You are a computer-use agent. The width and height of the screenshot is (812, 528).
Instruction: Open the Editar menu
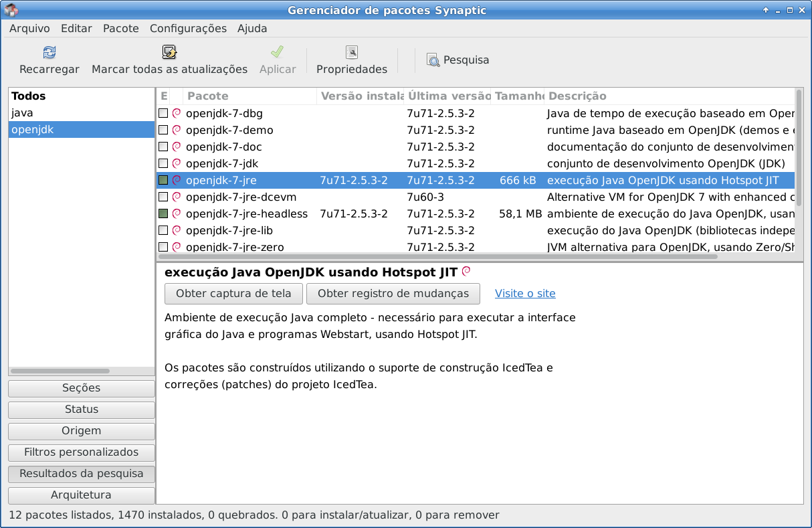click(76, 28)
